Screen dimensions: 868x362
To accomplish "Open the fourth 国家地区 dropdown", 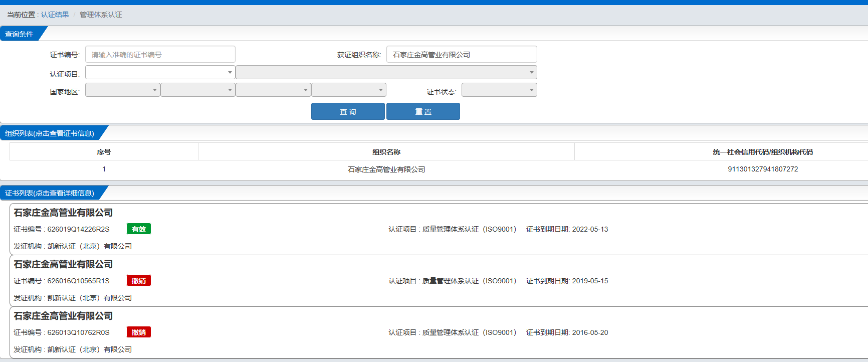I will click(x=349, y=90).
